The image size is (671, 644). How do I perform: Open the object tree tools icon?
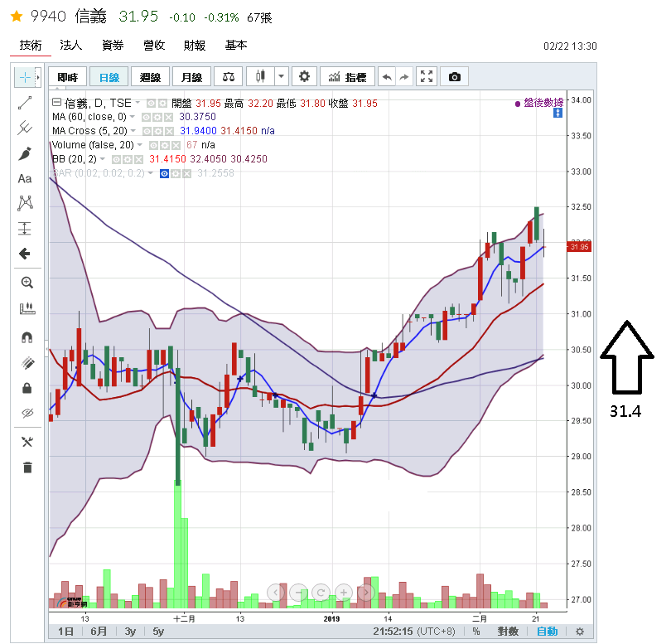[27, 442]
